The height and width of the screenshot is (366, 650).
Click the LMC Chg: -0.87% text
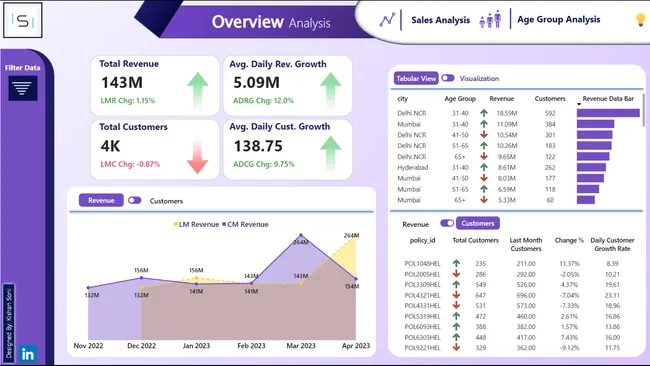click(130, 164)
